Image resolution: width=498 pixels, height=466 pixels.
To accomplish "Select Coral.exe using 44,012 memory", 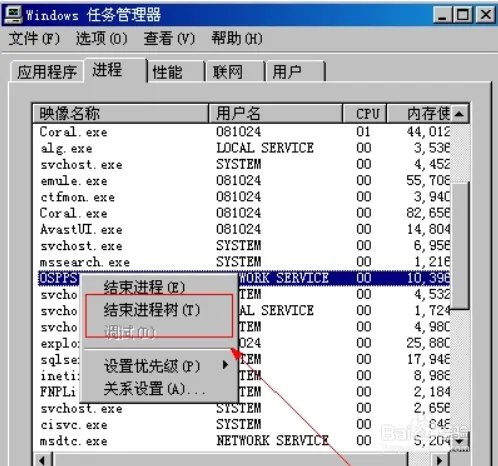I will pyautogui.click(x=242, y=132).
